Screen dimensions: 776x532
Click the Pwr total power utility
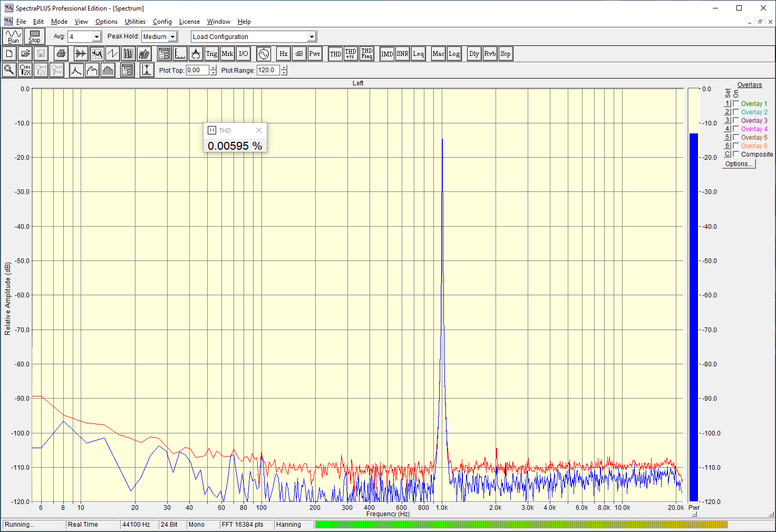(315, 54)
